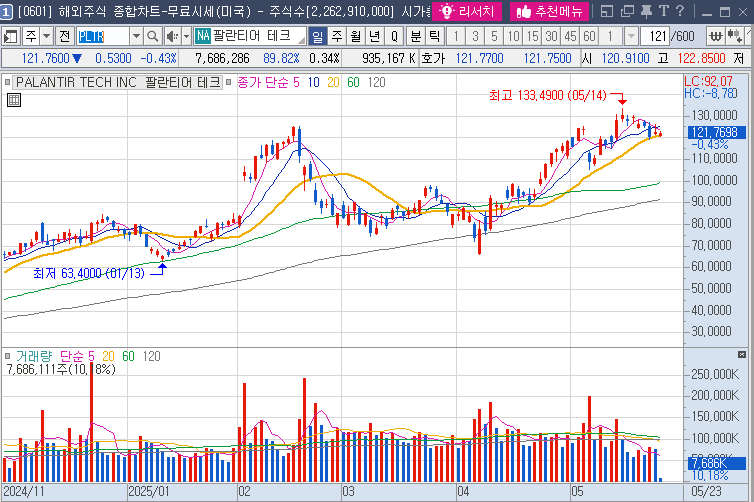Click the chart compare icon right of ₩
Screen dimensions: 754x502
pyautogui.click(x=735, y=36)
